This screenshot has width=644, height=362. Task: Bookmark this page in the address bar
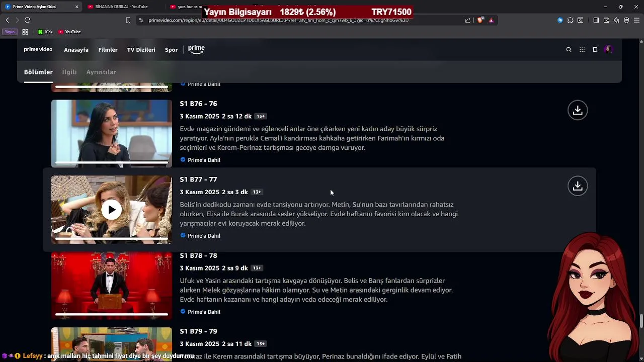pos(128,20)
